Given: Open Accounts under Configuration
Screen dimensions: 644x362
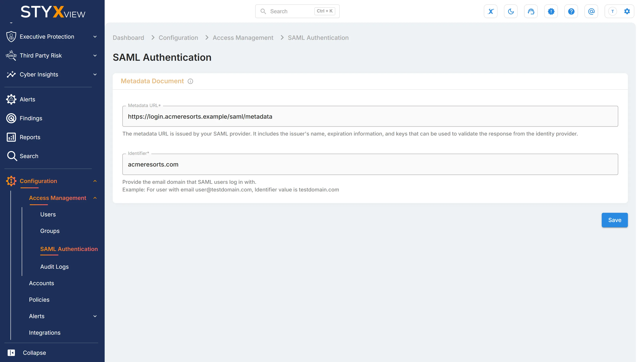Looking at the screenshot, I should click(41, 283).
